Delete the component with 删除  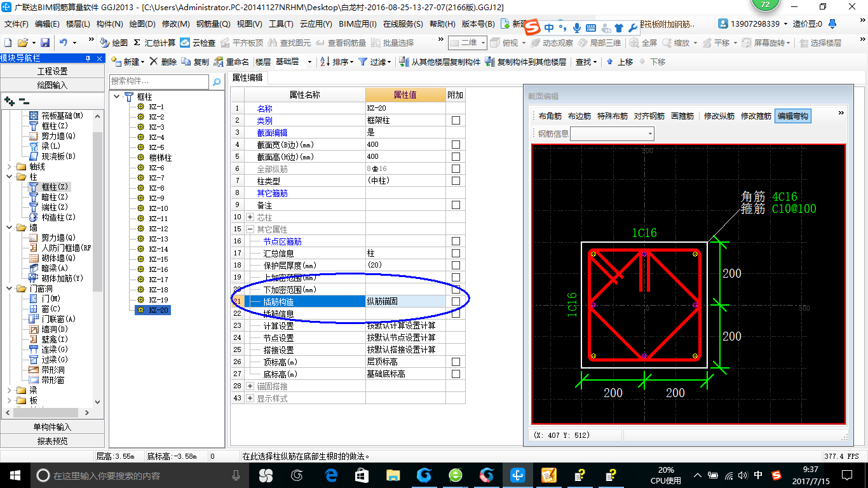click(163, 62)
